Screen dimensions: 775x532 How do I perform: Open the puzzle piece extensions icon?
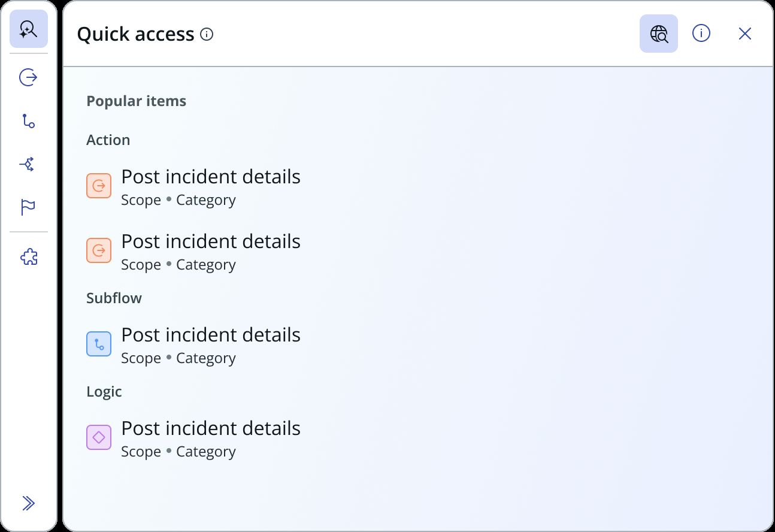tap(29, 258)
